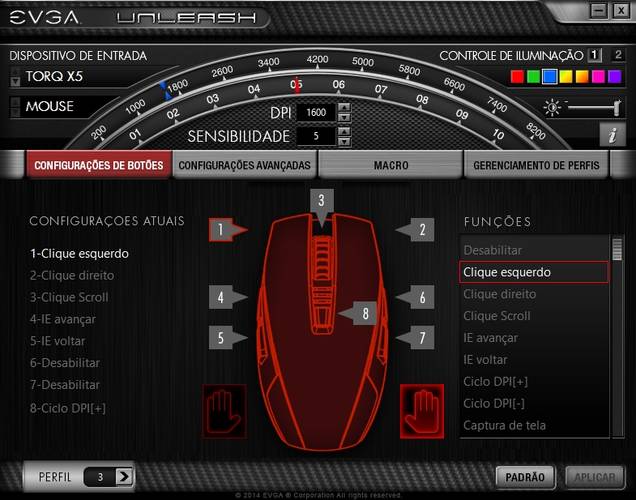Click sensitivity level 08 on dial
The width and height of the screenshot is (636, 500).
pos(422,99)
